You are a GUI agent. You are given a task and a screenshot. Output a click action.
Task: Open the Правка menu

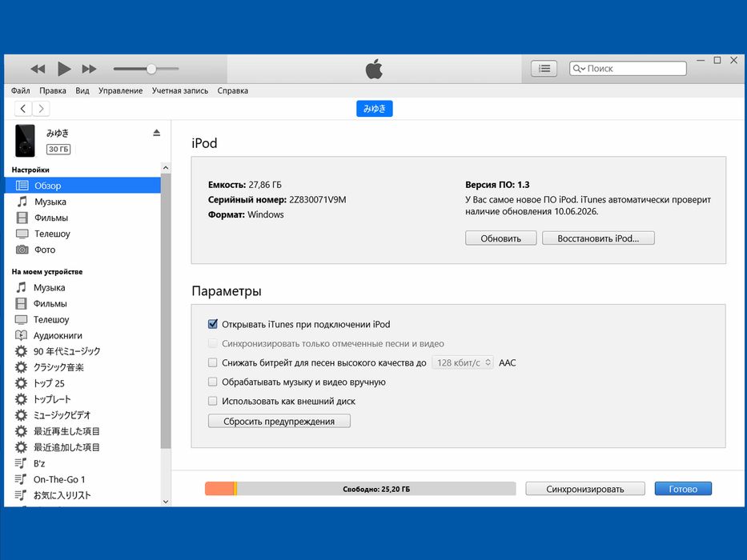click(x=52, y=90)
